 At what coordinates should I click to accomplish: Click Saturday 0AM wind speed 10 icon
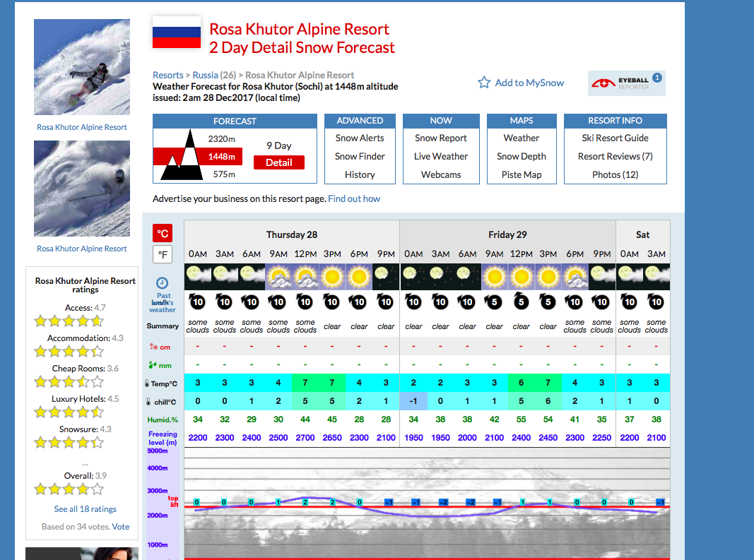(x=630, y=302)
